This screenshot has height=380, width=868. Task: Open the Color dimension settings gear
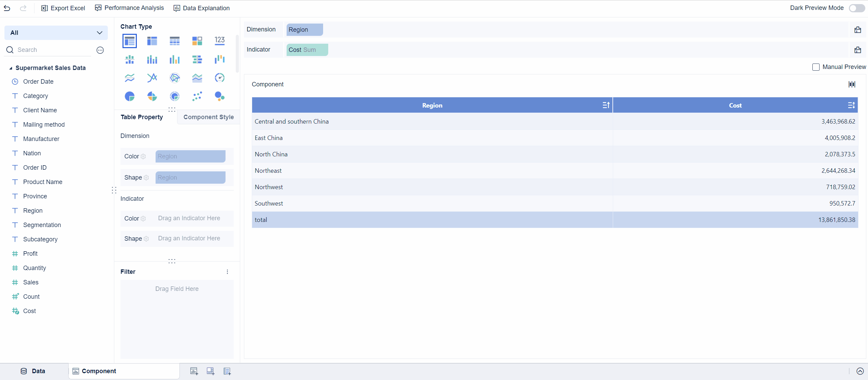tap(143, 156)
